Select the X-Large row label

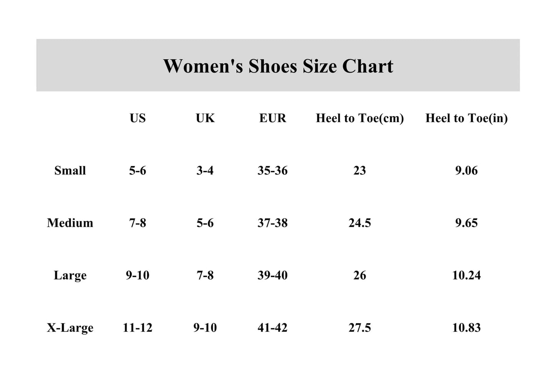click(70, 328)
